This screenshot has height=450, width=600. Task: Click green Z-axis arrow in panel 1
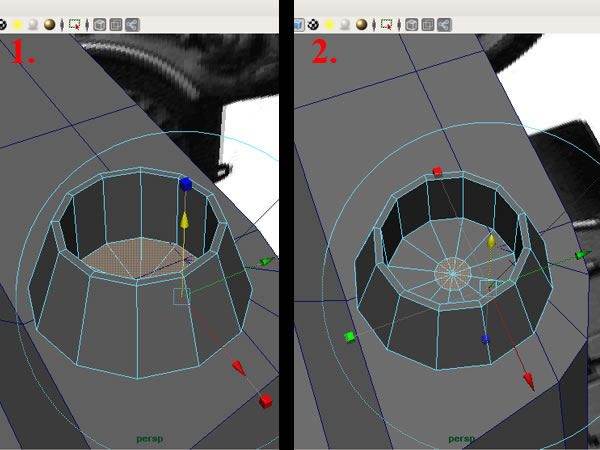pyautogui.click(x=267, y=261)
